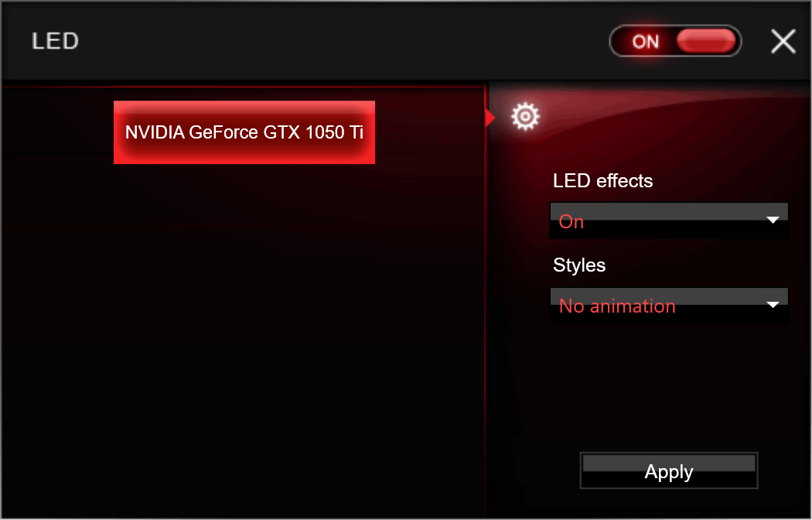Select the NVIDIA GeForce GTX 1050 Ti device
812x520 pixels.
pyautogui.click(x=244, y=132)
